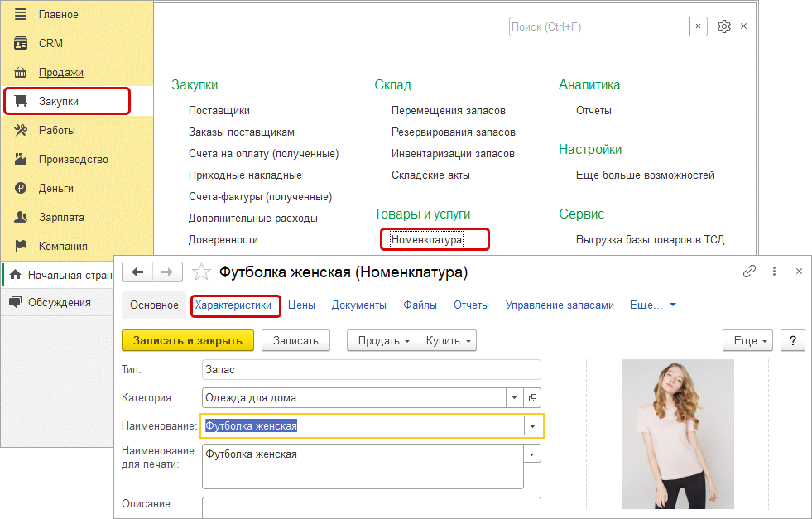Open Выгрузка базы товаров в ТСД
The image size is (812, 519).
click(x=650, y=239)
